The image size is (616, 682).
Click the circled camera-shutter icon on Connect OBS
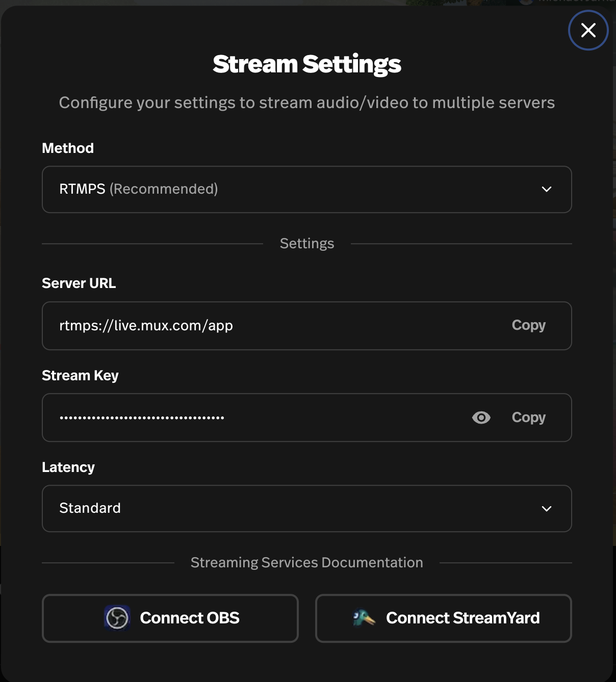116,618
